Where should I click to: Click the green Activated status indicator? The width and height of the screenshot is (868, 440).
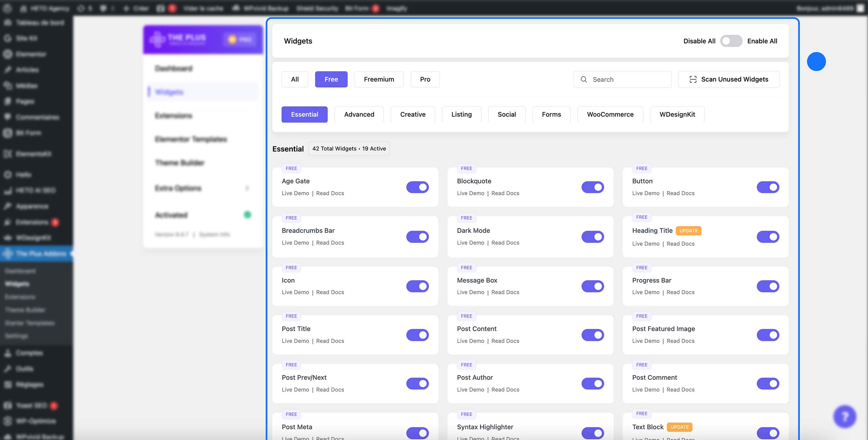[x=247, y=214]
